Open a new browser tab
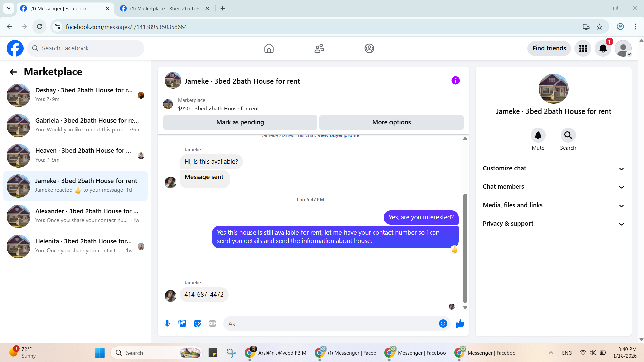Viewport: 644px width, 362px height. (x=222, y=8)
